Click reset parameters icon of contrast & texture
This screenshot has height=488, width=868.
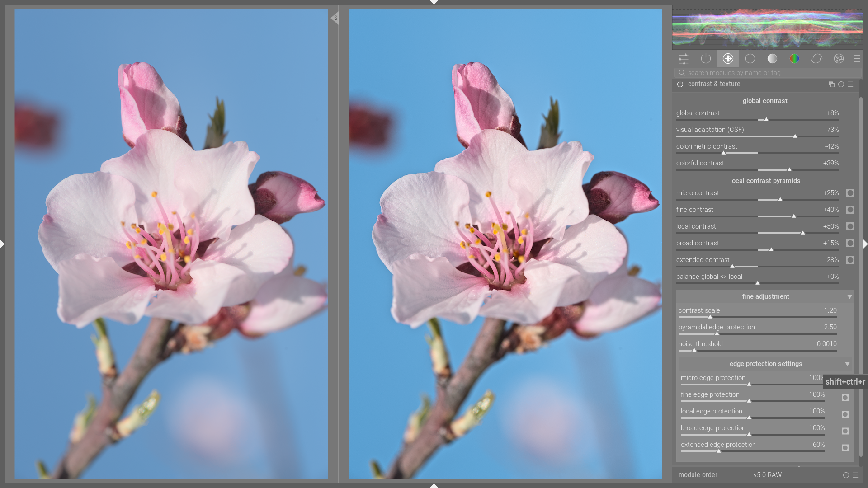pos(841,84)
